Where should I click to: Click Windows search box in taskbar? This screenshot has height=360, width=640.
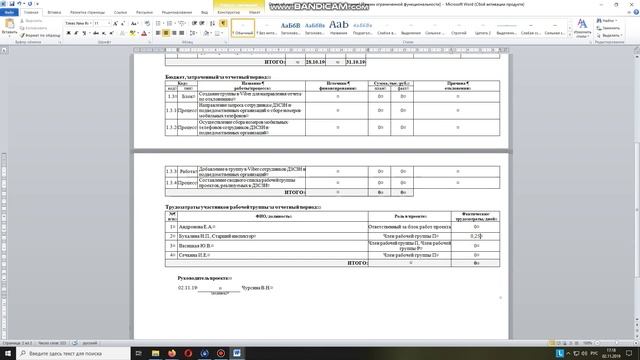[73, 353]
